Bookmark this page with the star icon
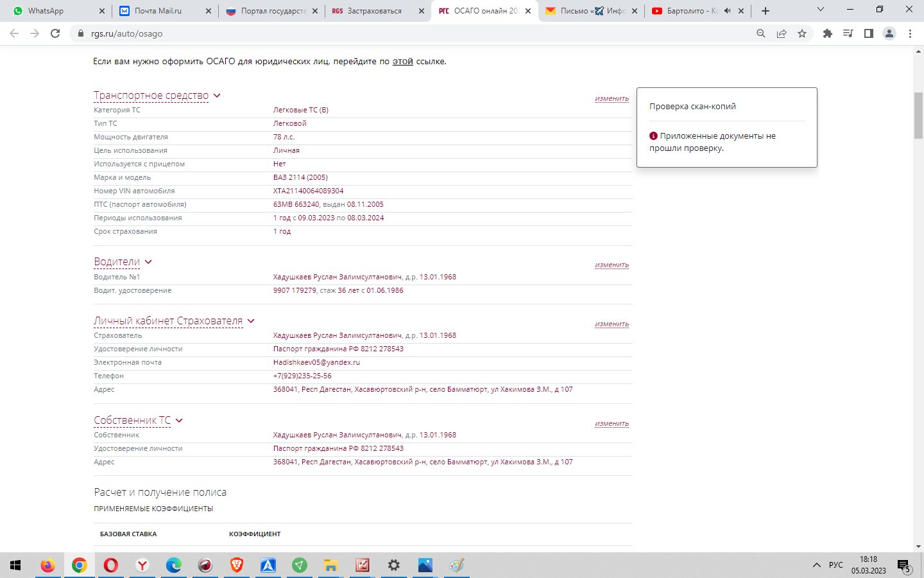Image resolution: width=924 pixels, height=578 pixels. (x=802, y=33)
